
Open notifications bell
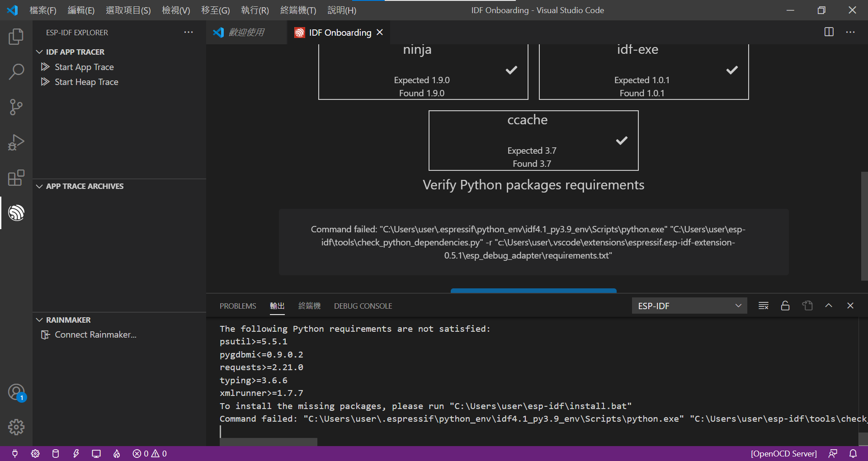(x=853, y=453)
